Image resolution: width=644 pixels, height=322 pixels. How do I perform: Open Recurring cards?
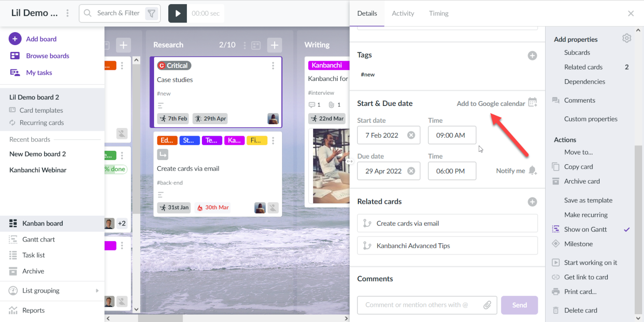[x=42, y=123]
